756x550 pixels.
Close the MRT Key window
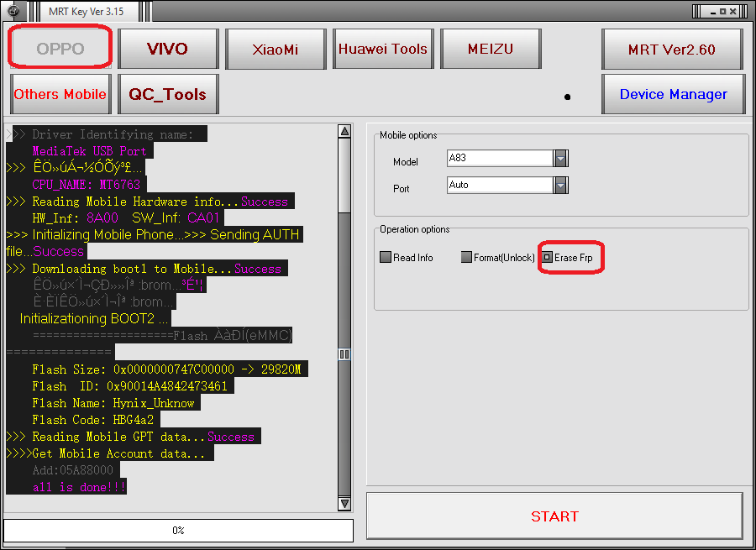coord(732,12)
